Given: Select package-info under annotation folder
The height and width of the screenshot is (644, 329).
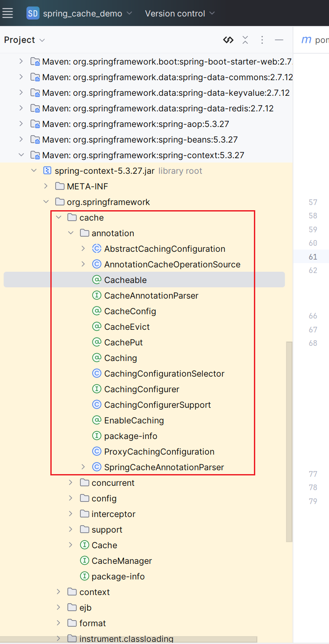Looking at the screenshot, I should point(131,436).
